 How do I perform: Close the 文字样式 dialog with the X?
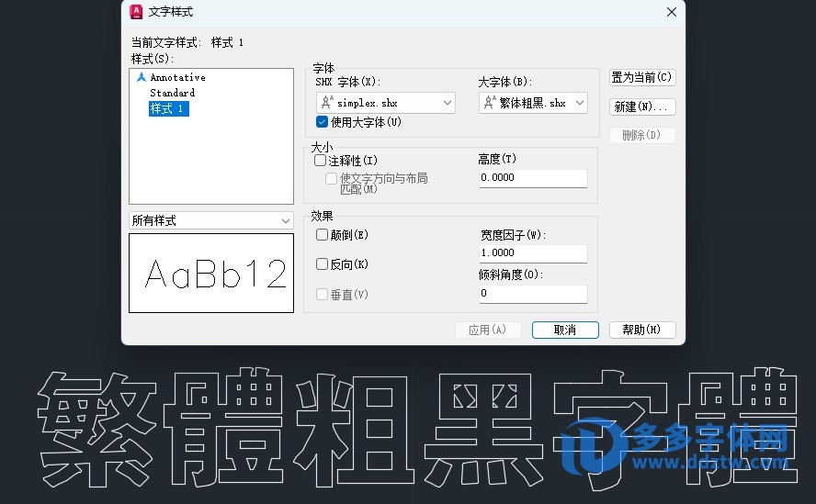[x=671, y=12]
